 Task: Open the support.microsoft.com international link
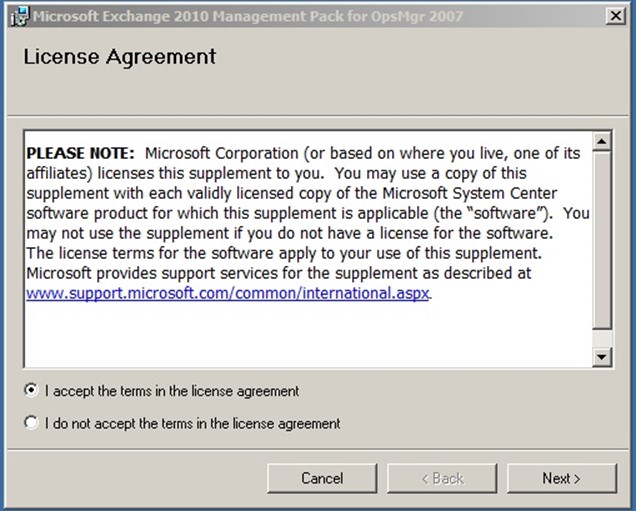pyautogui.click(x=228, y=293)
